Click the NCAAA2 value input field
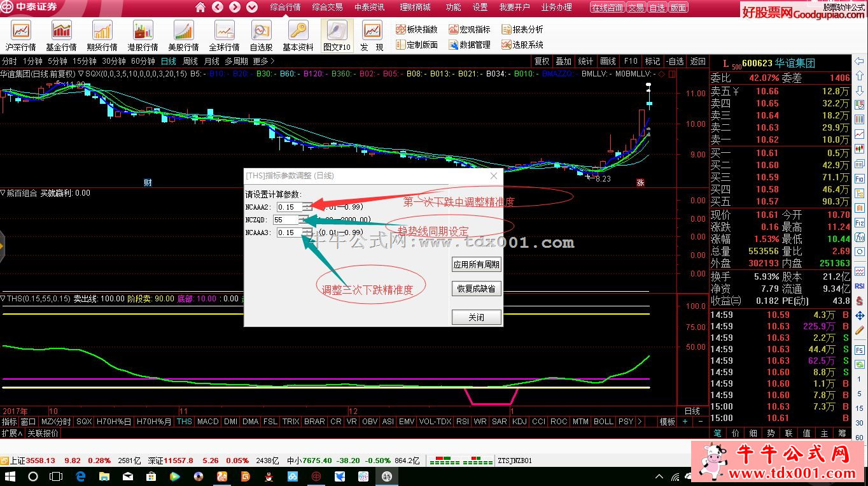 coord(289,207)
